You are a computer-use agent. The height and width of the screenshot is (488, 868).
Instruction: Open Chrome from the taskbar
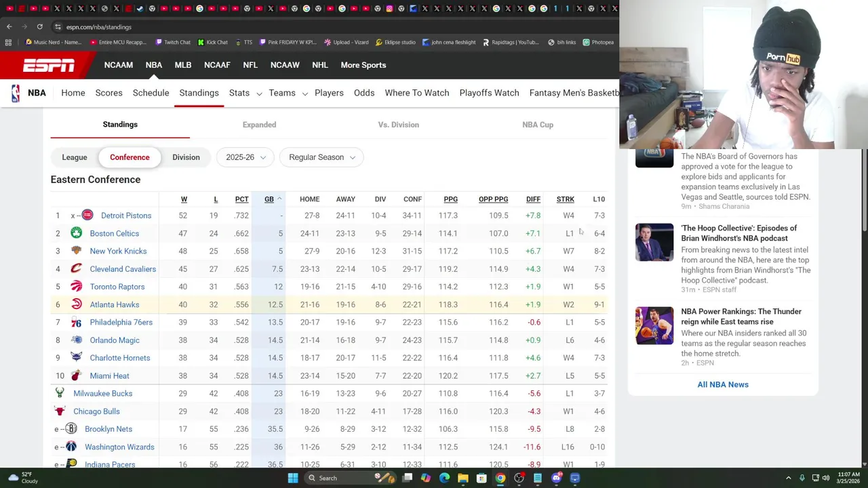[500, 478]
